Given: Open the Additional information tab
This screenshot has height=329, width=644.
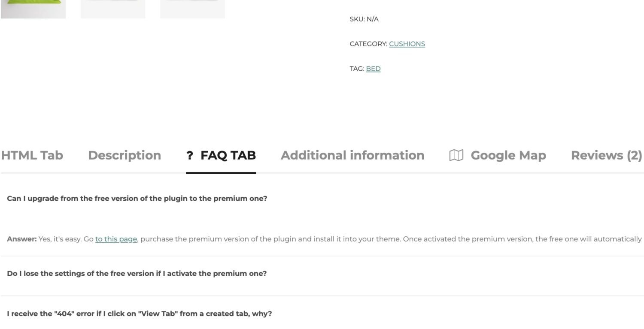Looking at the screenshot, I should pos(352,155).
